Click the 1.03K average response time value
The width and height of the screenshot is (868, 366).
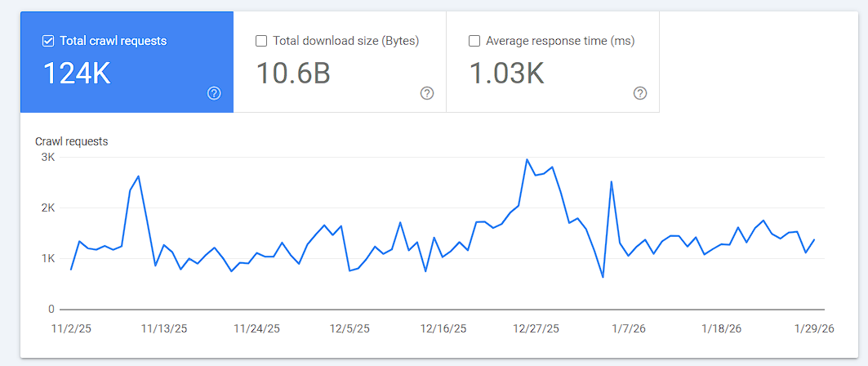506,74
